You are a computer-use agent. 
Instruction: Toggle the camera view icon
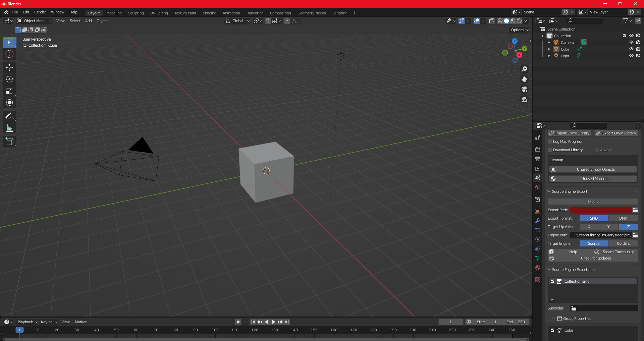tap(524, 89)
